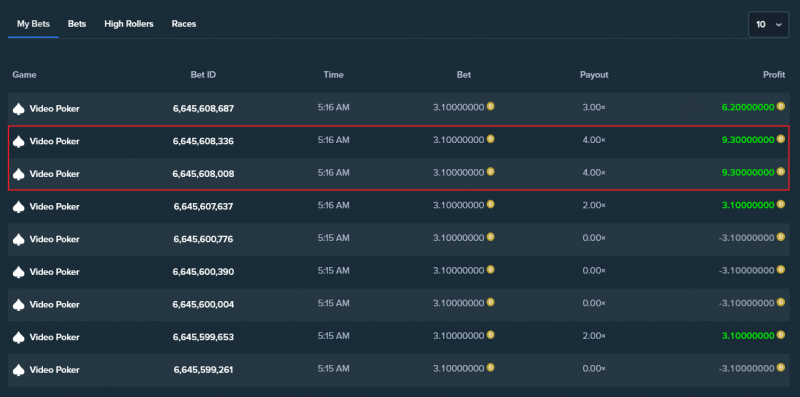
Task: Click bet-amount coin icon in row 6,645,599,653
Action: click(x=490, y=335)
